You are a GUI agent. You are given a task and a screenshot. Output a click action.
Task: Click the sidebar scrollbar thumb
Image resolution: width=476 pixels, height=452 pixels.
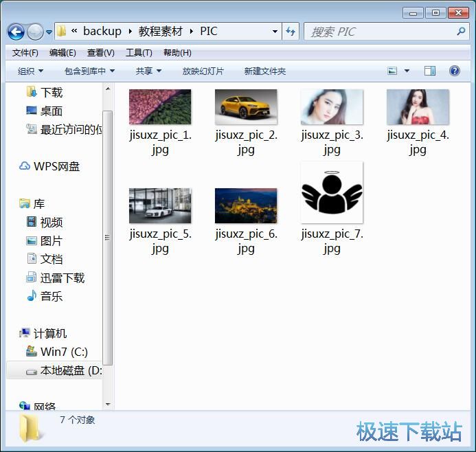click(x=107, y=238)
